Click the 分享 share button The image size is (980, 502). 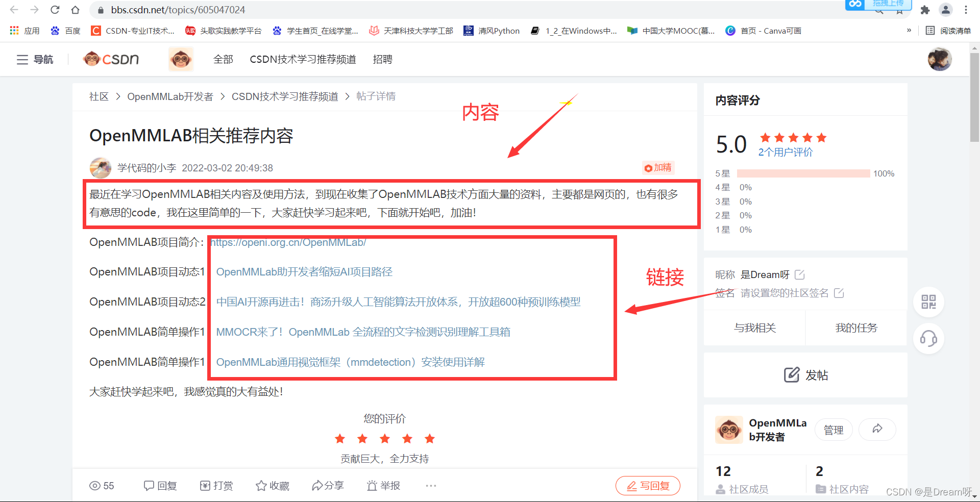point(328,486)
